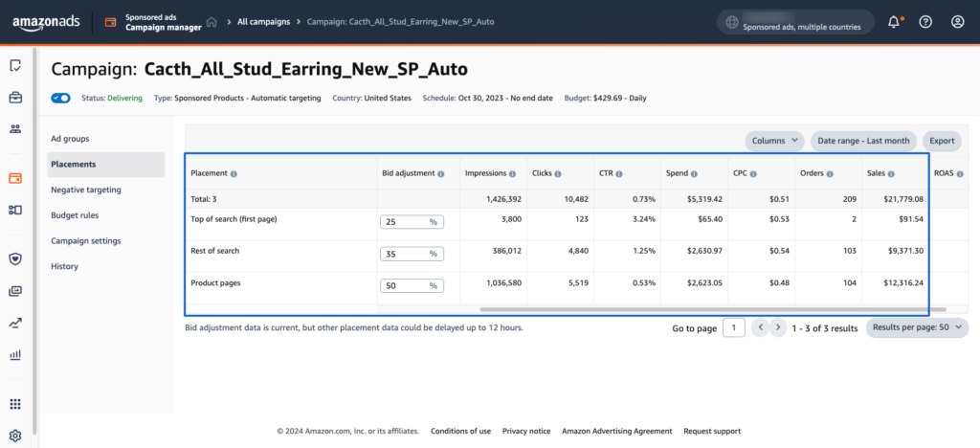Click info icon next to Sales header
980x448 pixels.
point(891,173)
